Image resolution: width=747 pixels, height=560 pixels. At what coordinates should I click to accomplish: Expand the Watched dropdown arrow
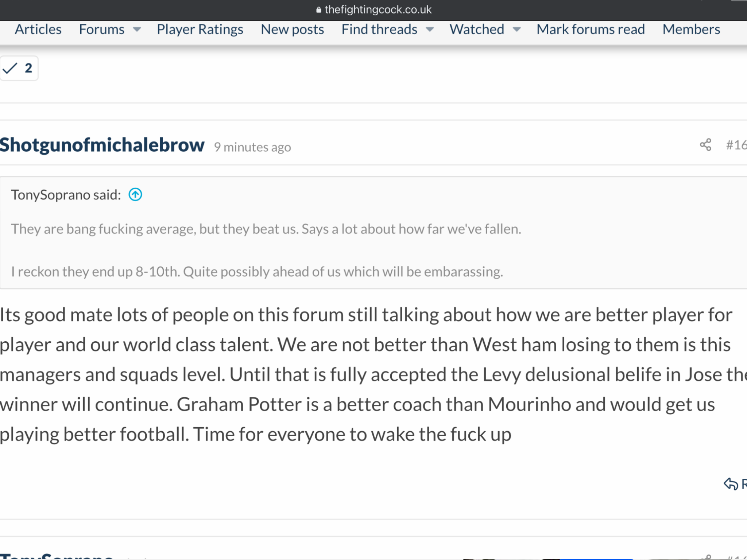(517, 30)
